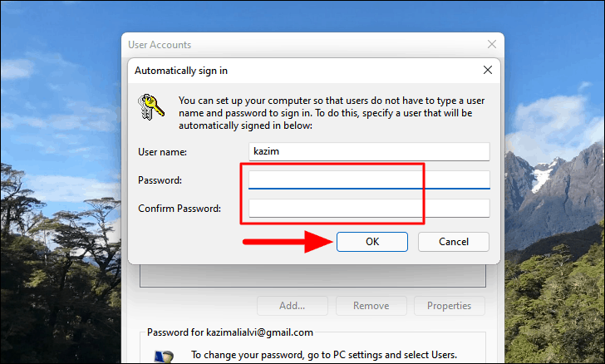Close the Automatically sign in dialog
The height and width of the screenshot is (364, 605).
click(488, 70)
